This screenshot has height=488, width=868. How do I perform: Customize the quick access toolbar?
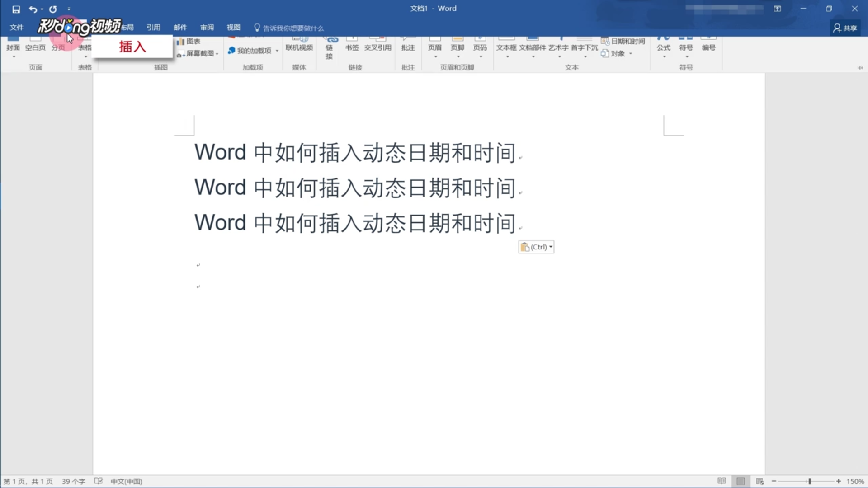(69, 9)
